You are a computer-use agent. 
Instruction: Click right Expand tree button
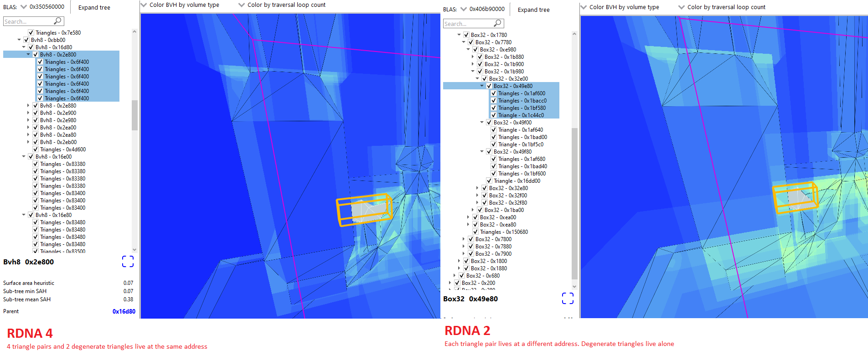(x=533, y=10)
